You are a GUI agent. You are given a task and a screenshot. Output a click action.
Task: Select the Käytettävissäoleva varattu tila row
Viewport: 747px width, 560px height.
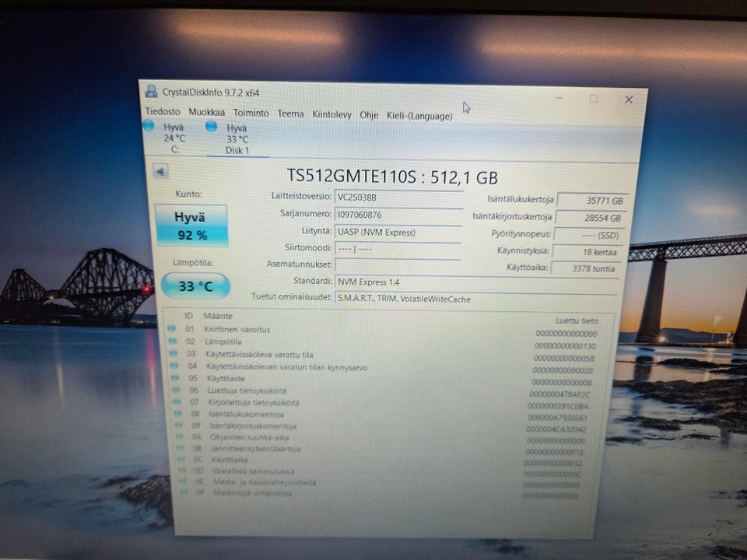[383, 355]
